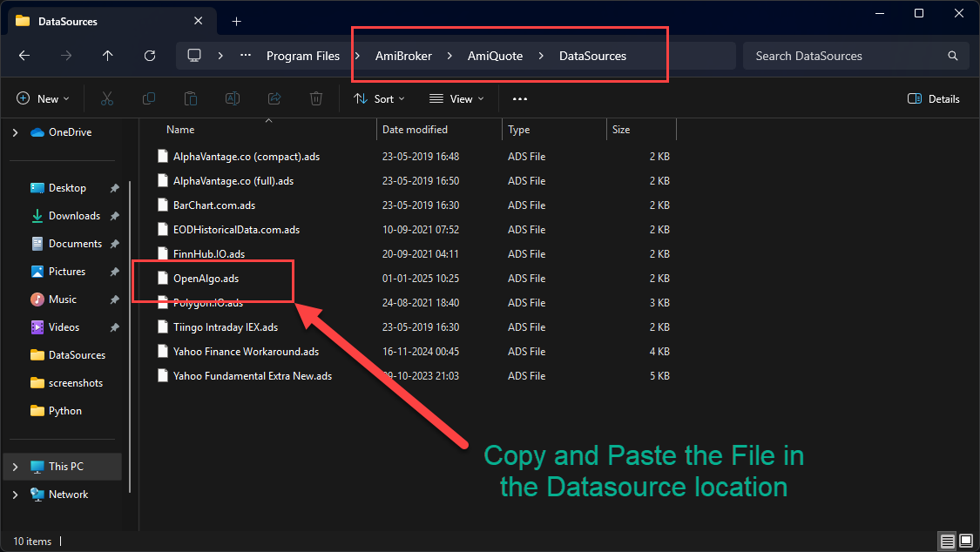Click the Forward navigation arrow
The image size is (980, 552).
coord(65,56)
